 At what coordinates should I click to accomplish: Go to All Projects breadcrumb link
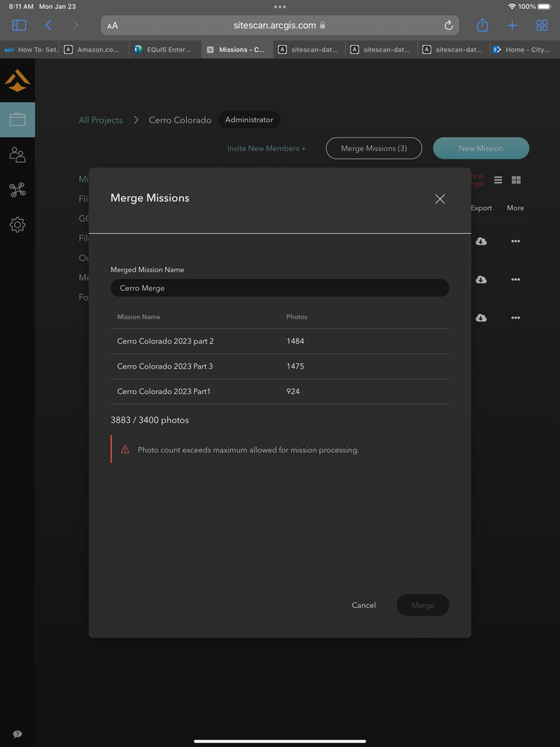point(101,120)
